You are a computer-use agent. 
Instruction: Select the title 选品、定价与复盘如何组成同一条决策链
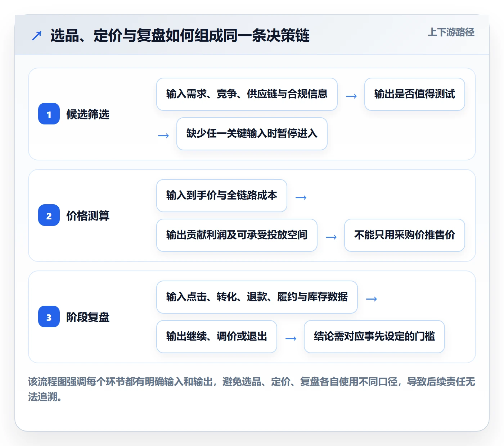coord(180,36)
